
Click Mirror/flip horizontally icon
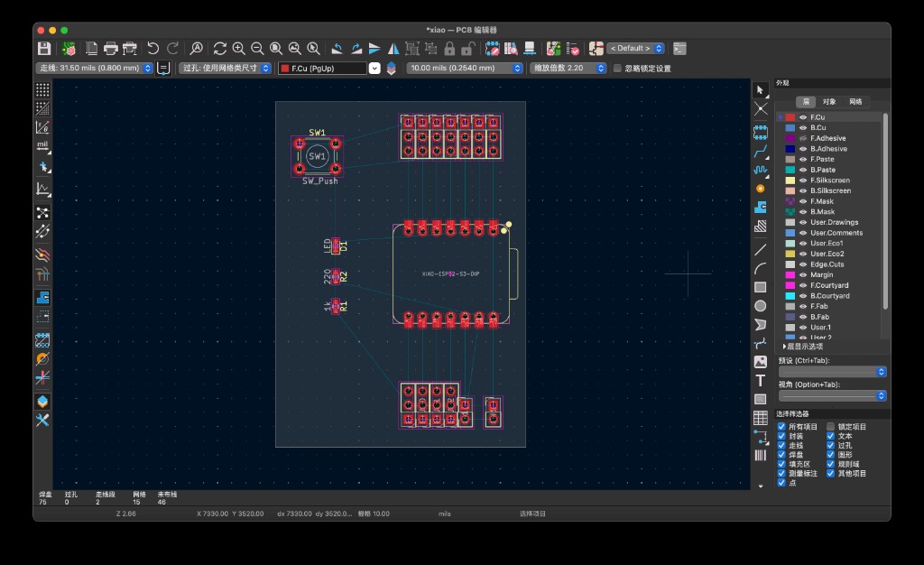click(x=393, y=49)
